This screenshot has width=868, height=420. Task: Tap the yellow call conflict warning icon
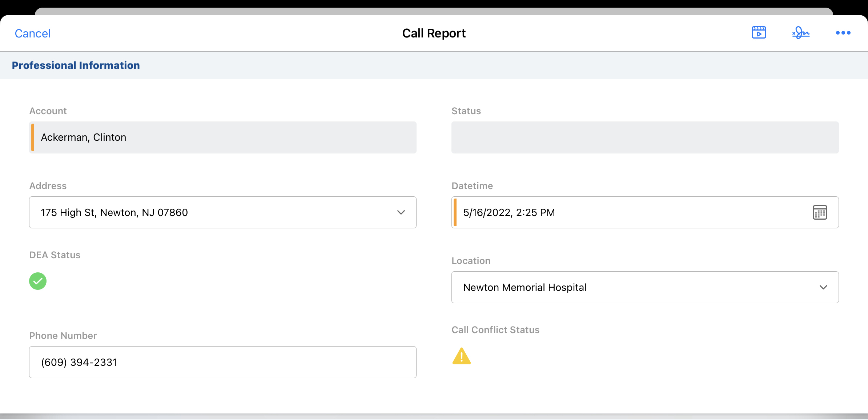click(x=461, y=356)
